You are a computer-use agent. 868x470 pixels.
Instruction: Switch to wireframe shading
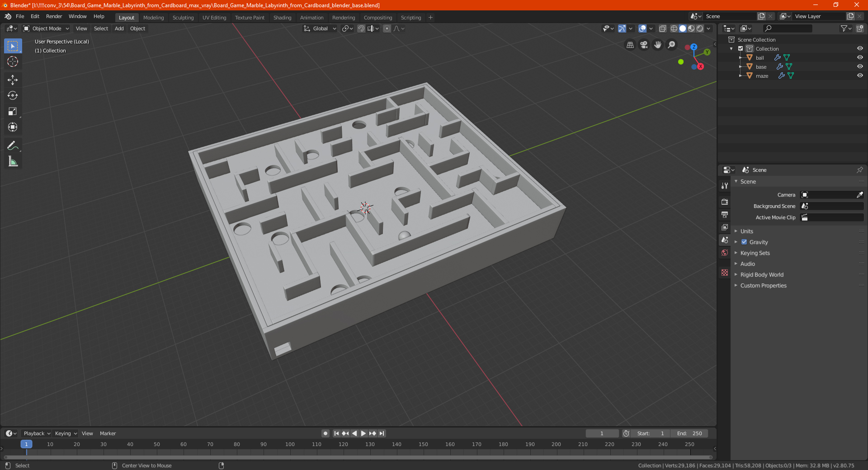[x=674, y=28]
